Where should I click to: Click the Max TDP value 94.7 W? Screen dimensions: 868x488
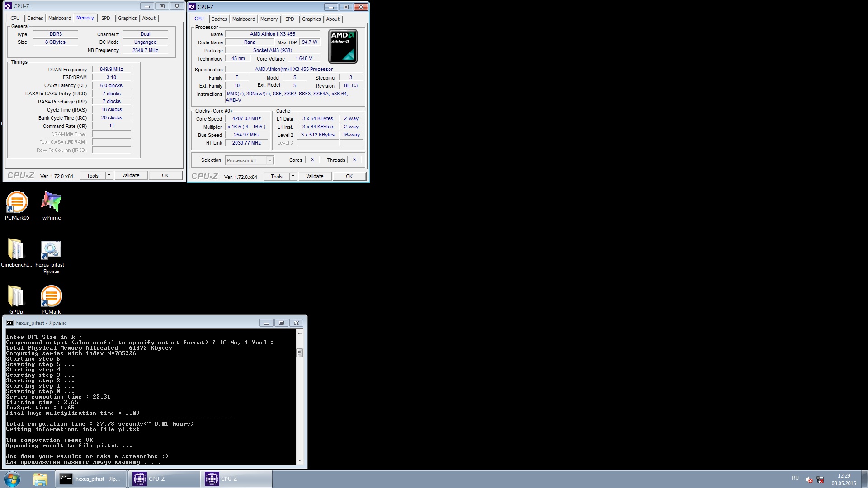click(310, 42)
